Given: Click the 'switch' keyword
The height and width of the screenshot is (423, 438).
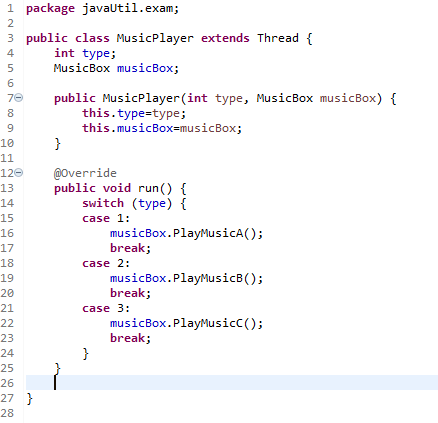Looking at the screenshot, I should 103,203.
